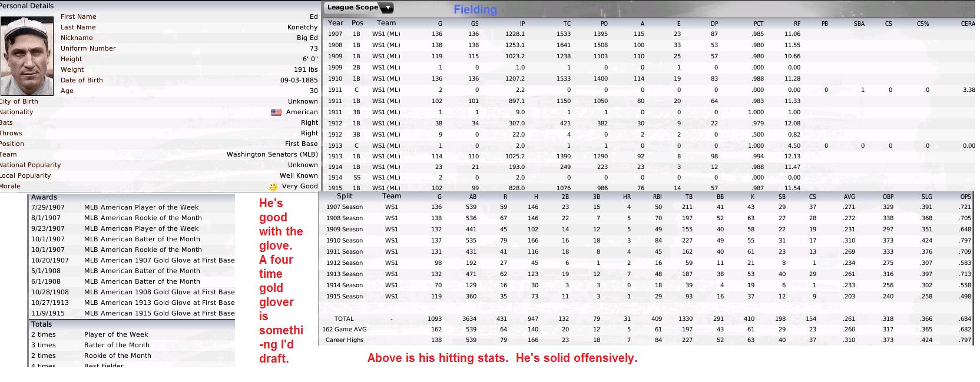This screenshot has width=980, height=382.
Task: Select MLB American Rookie of the Month 8/1/1907
Action: pyautogui.click(x=133, y=218)
